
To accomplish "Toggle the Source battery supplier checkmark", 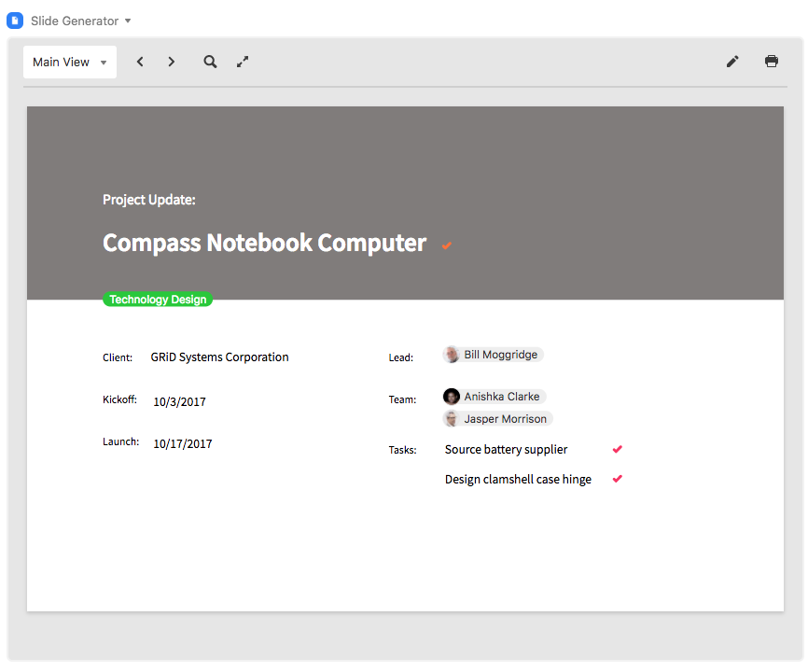I will pyautogui.click(x=618, y=449).
